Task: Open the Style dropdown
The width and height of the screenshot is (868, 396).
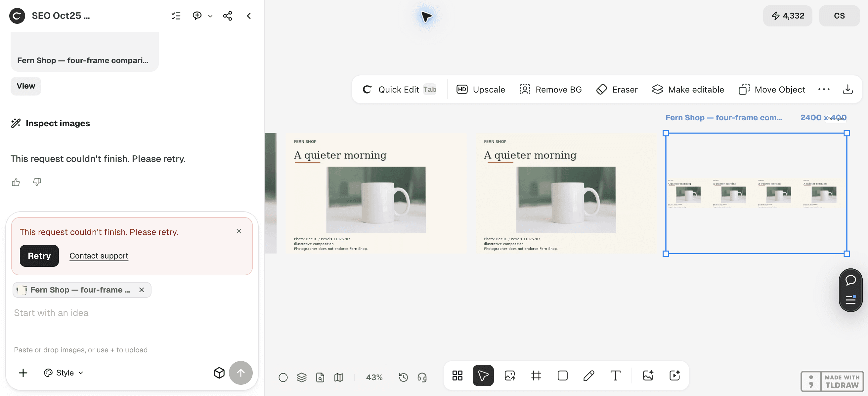Action: tap(64, 373)
